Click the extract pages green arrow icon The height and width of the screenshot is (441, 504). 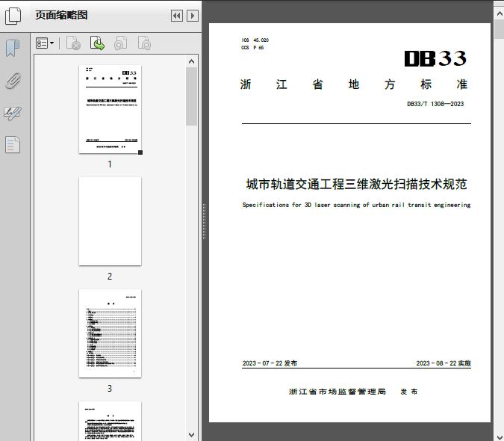pyautogui.click(x=97, y=43)
